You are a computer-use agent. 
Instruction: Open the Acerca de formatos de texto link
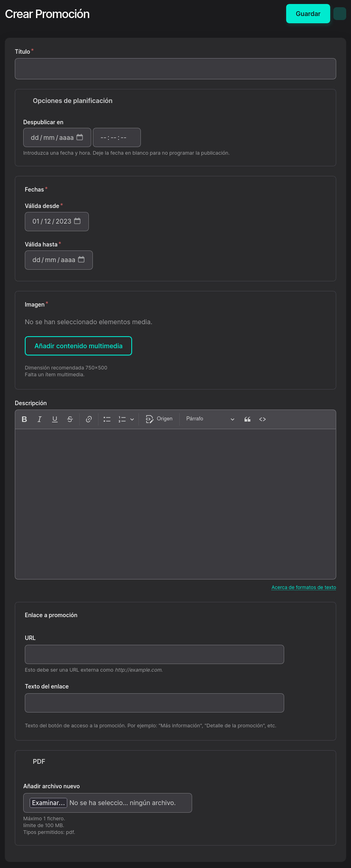pyautogui.click(x=303, y=587)
